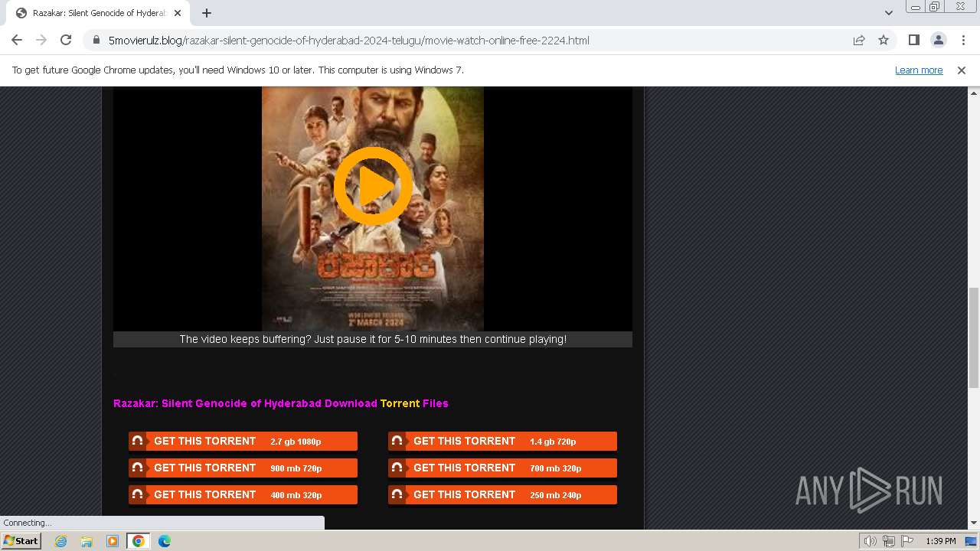Expand tab search dropdown

[889, 13]
